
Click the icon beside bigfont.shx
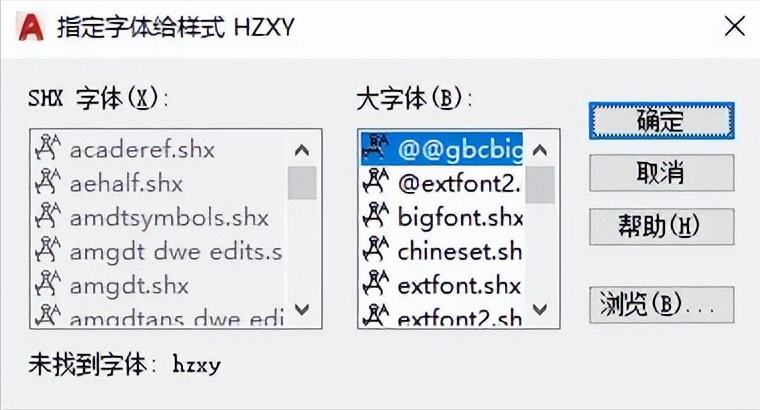376,215
